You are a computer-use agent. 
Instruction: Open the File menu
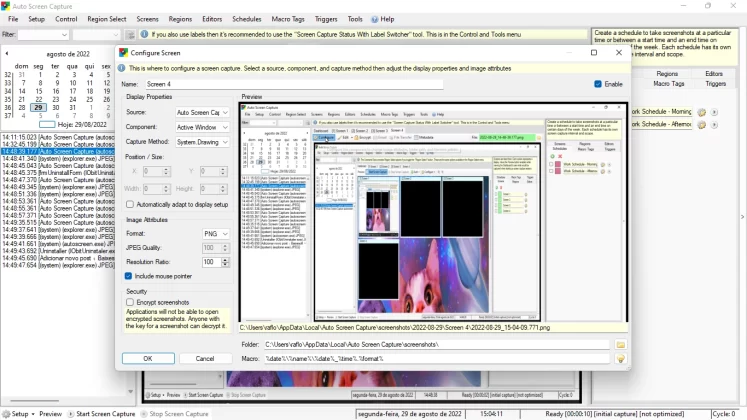pos(13,19)
